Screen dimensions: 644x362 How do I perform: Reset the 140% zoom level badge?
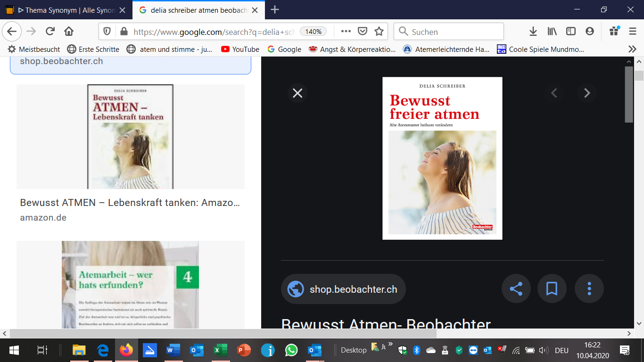314,32
